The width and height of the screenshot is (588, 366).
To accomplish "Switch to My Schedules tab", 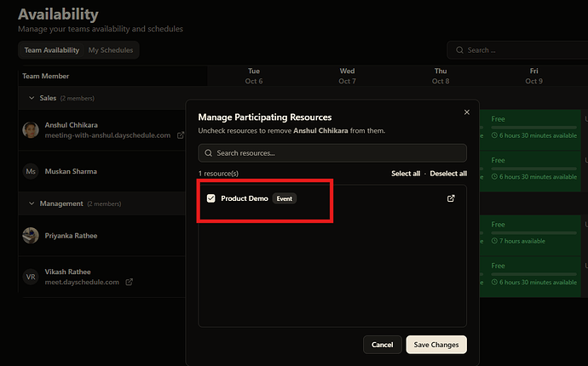I will 111,50.
